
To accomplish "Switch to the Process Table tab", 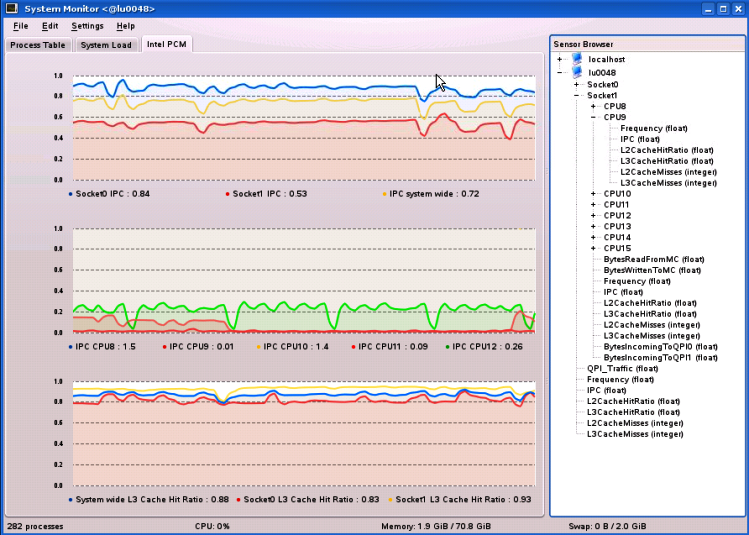I will [x=37, y=45].
